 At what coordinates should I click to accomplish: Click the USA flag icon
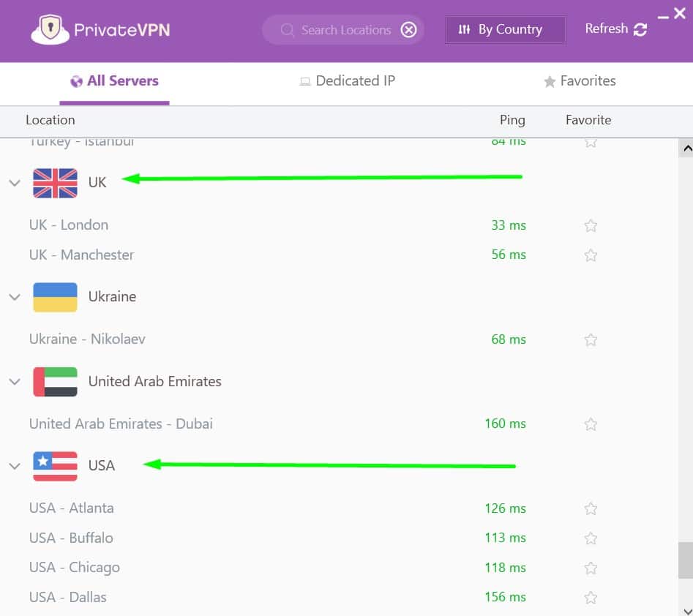[x=55, y=466]
